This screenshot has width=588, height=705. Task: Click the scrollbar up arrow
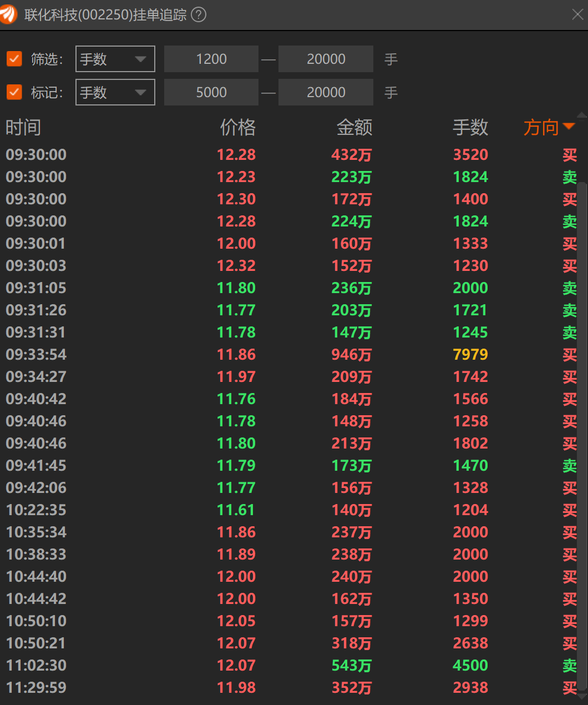pyautogui.click(x=582, y=115)
